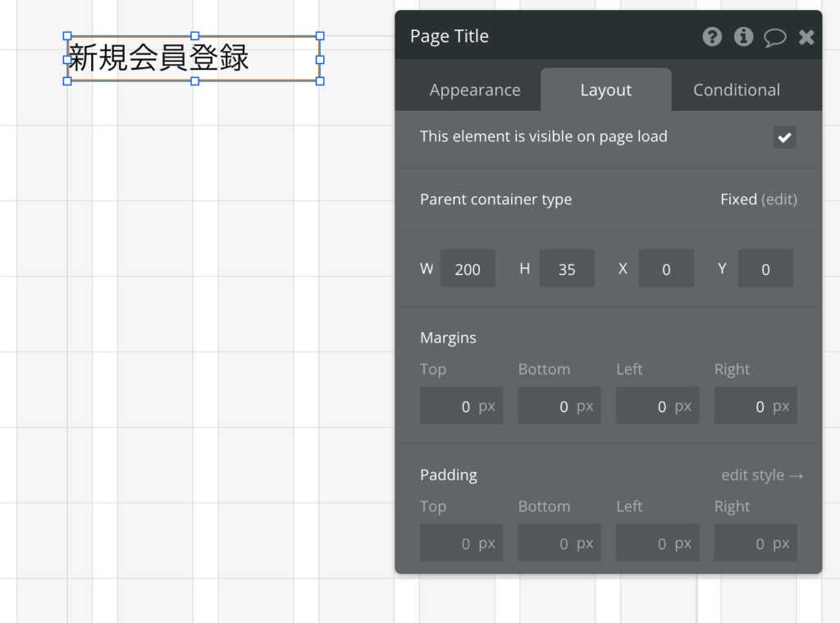Screen dimensions: 840x623
Task: Click the X position input field
Action: click(666, 268)
